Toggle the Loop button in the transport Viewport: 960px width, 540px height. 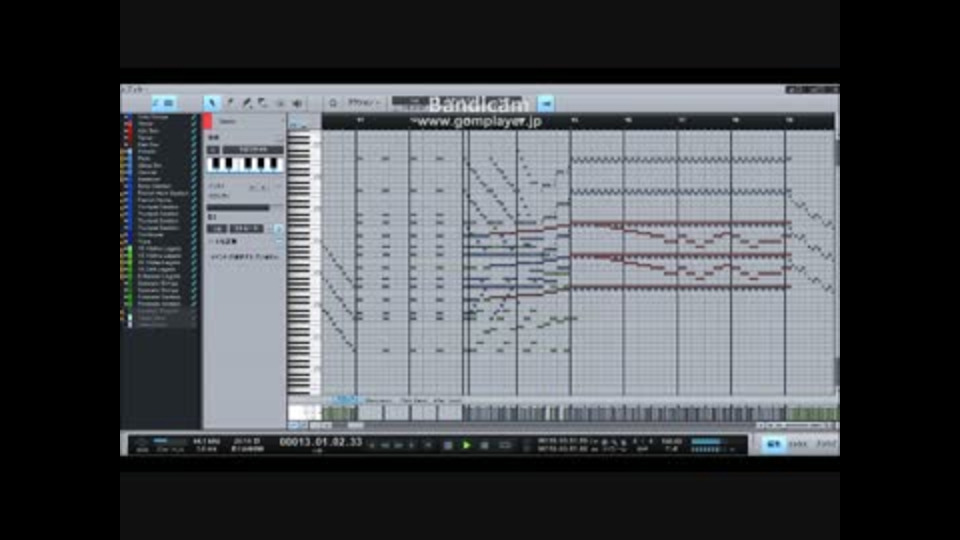[504, 445]
